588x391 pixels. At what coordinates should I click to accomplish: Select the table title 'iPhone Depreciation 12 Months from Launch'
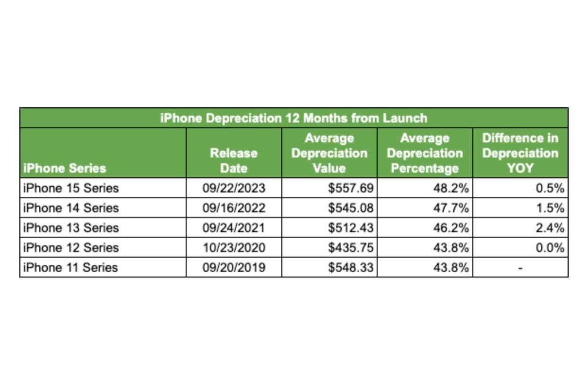tap(294, 118)
